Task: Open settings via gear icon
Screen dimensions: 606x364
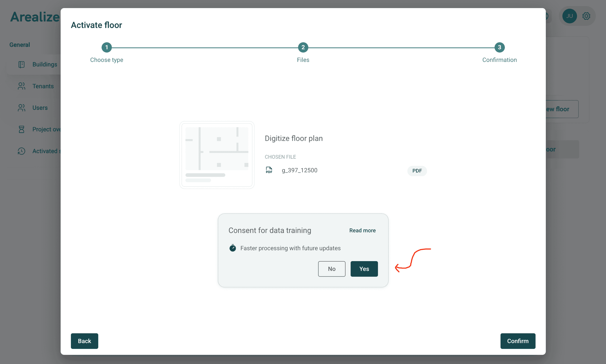Action: pyautogui.click(x=586, y=16)
